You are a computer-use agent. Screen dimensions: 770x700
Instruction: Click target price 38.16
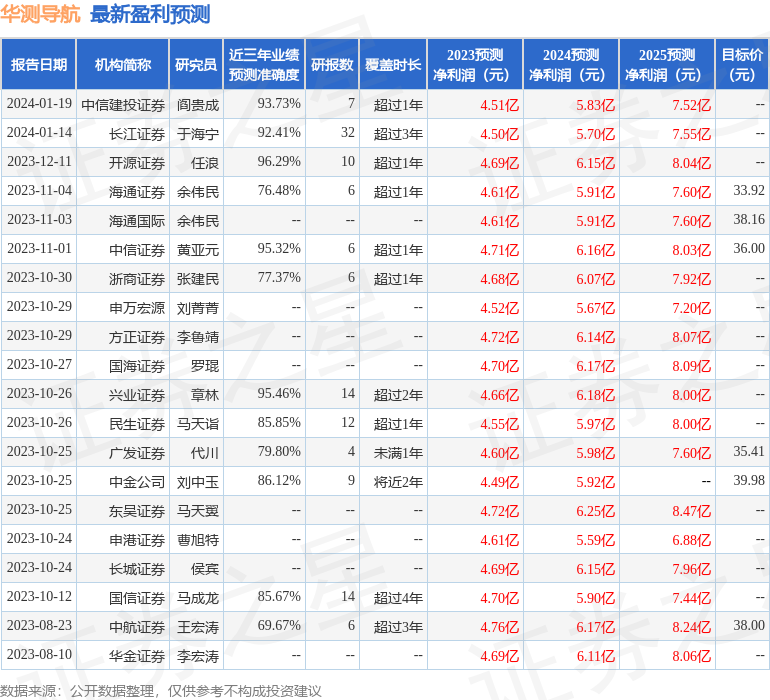[749, 220]
